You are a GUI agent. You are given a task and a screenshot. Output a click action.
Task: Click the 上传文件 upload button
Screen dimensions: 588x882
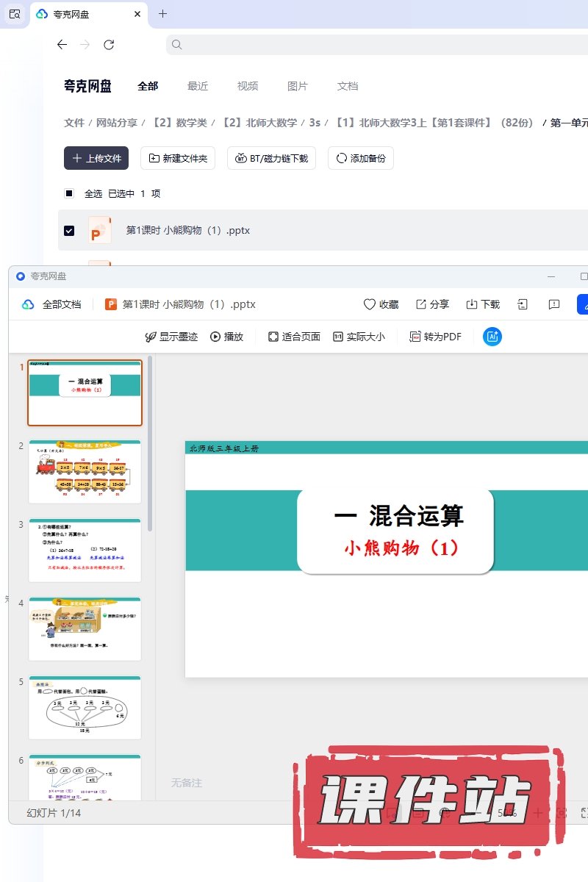pos(96,158)
